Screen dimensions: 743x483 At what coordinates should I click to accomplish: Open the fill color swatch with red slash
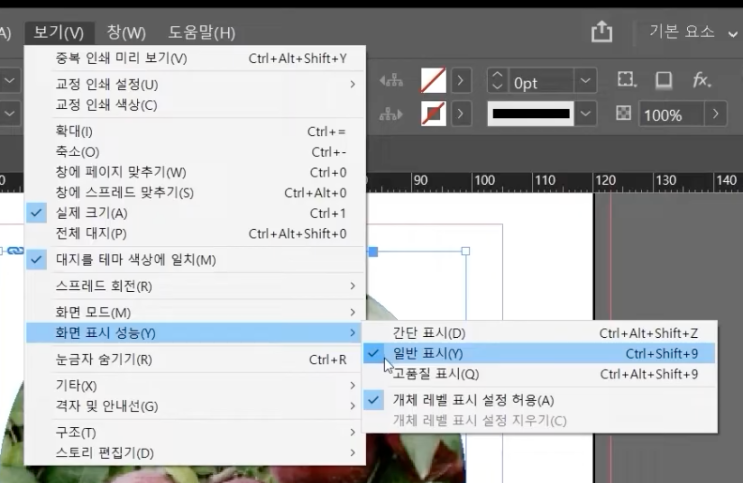tap(433, 81)
